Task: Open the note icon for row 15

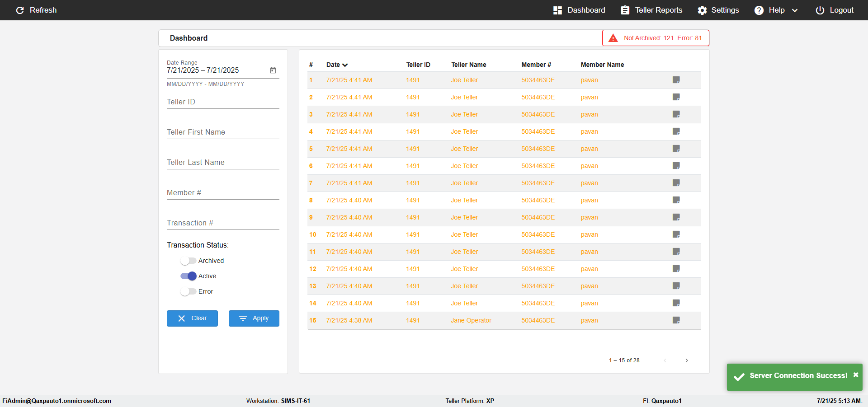Action: (x=676, y=320)
